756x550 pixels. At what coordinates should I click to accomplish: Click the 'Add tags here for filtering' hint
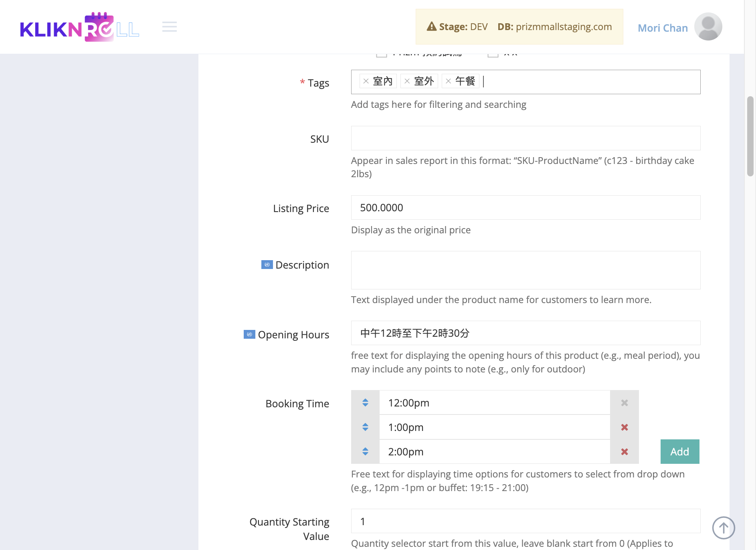click(439, 105)
